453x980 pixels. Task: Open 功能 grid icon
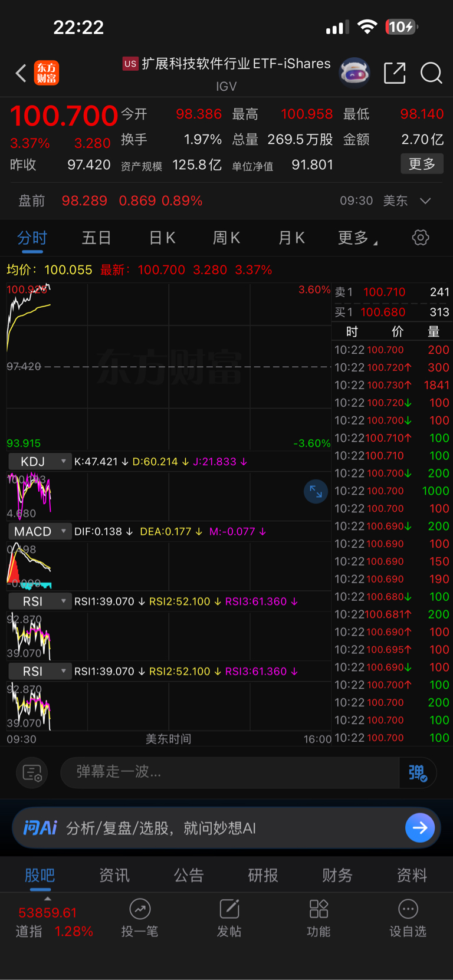point(319,909)
